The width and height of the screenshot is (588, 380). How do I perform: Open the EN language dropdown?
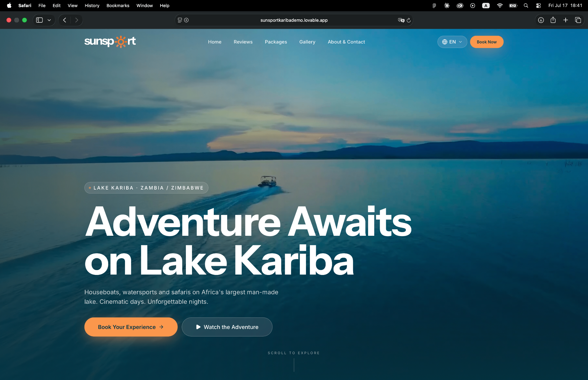[452, 42]
